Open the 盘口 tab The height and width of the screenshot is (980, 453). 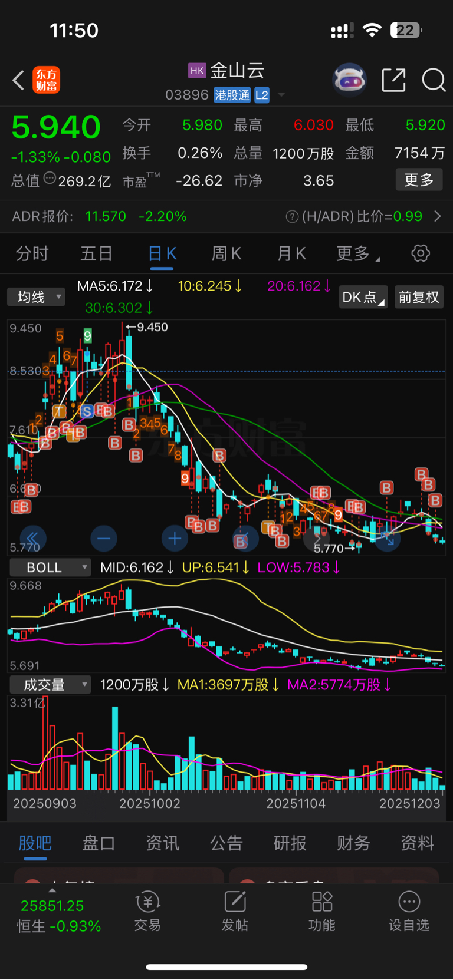click(99, 843)
